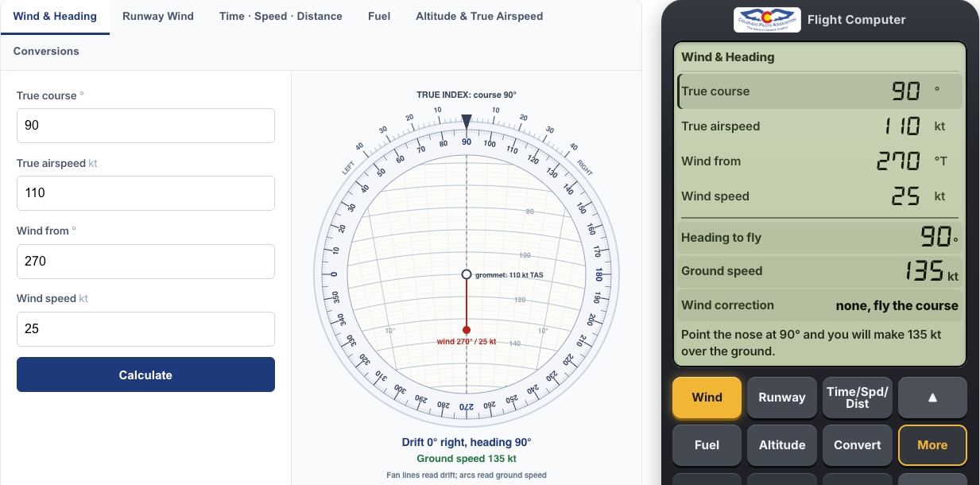The width and height of the screenshot is (980, 485).
Task: Click the true index triangle pointer
Action: 467,122
